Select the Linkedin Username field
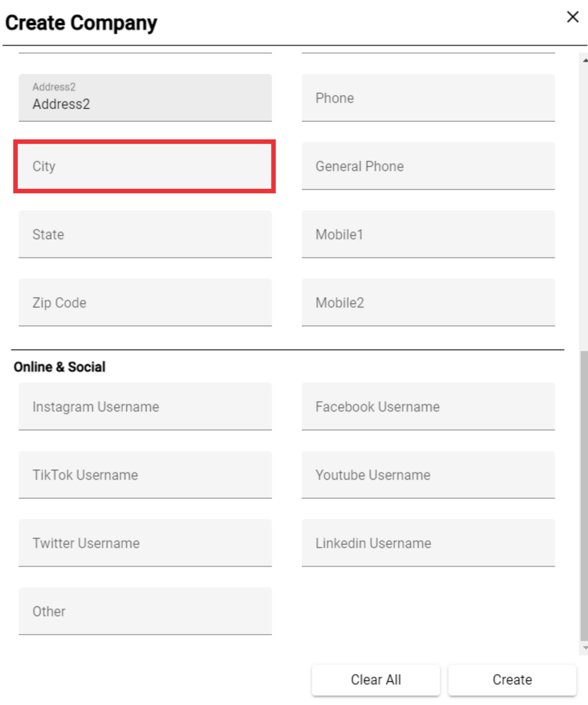 pyautogui.click(x=428, y=543)
